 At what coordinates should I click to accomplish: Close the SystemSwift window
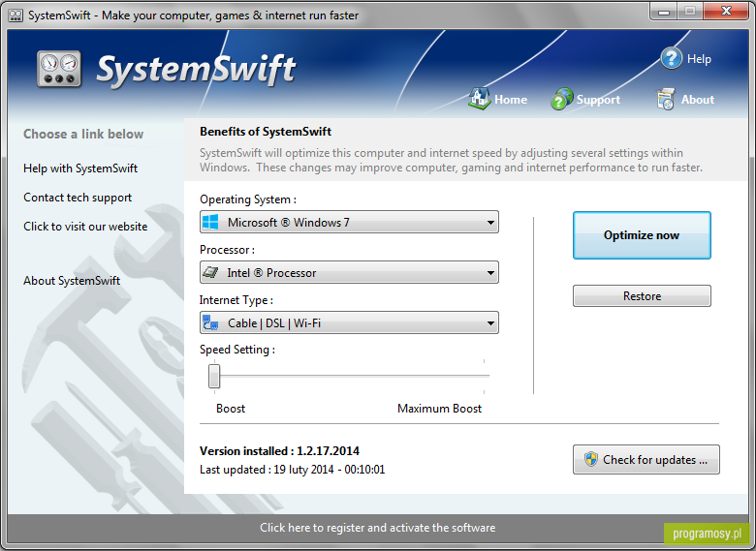[x=727, y=12]
